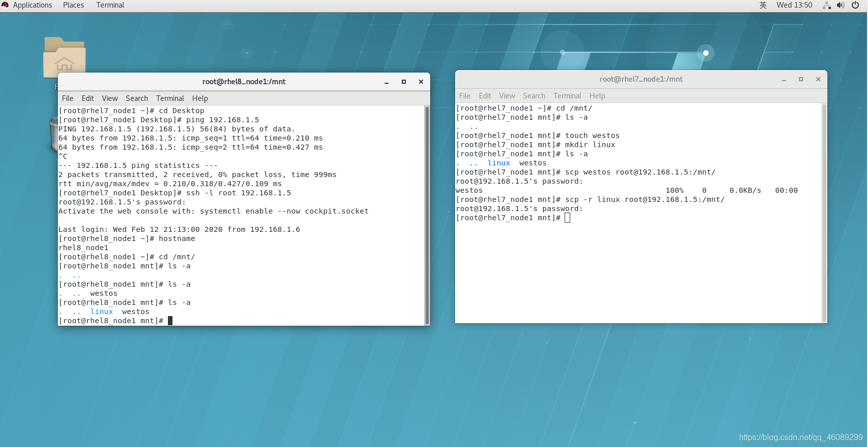Image resolution: width=868 pixels, height=447 pixels.
Task: Click the rhel8_node1 terminal scrollbar
Action: [x=427, y=215]
